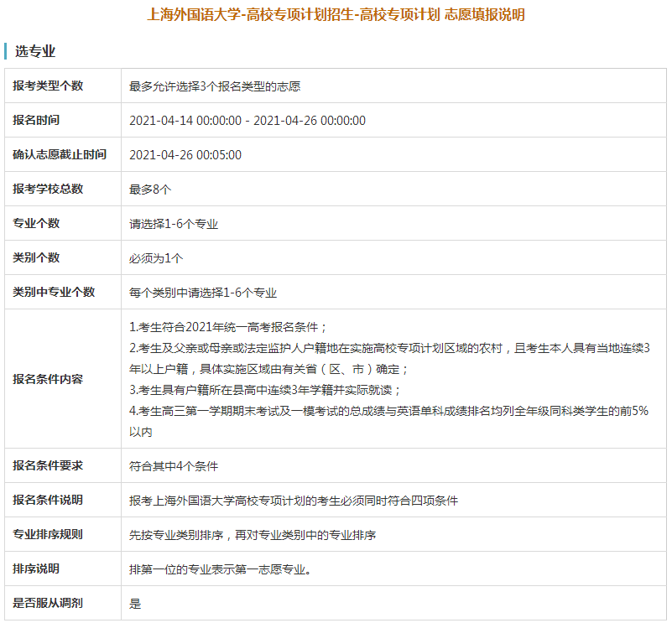
Task: Select the date range 2021-04-14 to 2021-04-26
Action: 247,121
